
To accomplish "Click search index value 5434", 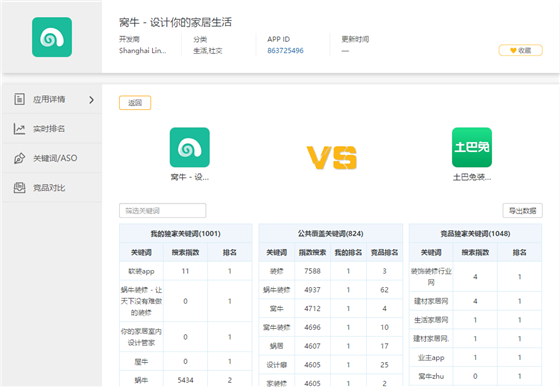I will pos(185,380).
